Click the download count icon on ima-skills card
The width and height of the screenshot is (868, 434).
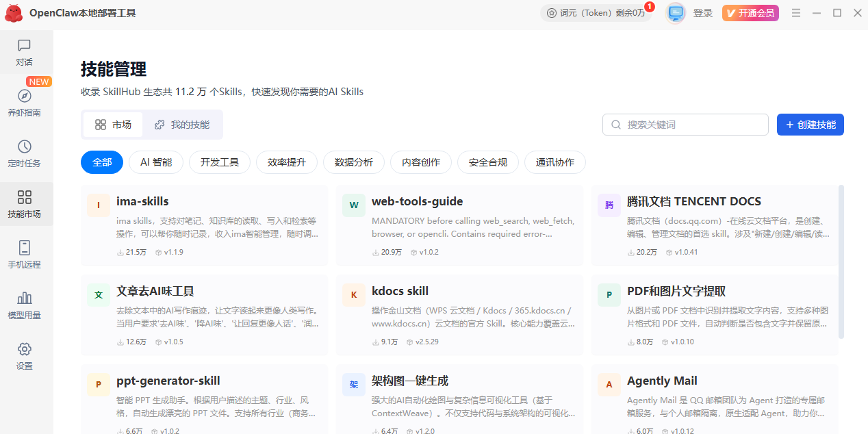[x=120, y=253]
